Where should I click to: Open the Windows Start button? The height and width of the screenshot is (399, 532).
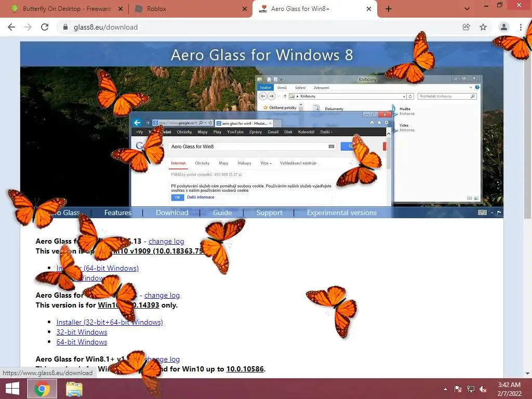point(12,389)
